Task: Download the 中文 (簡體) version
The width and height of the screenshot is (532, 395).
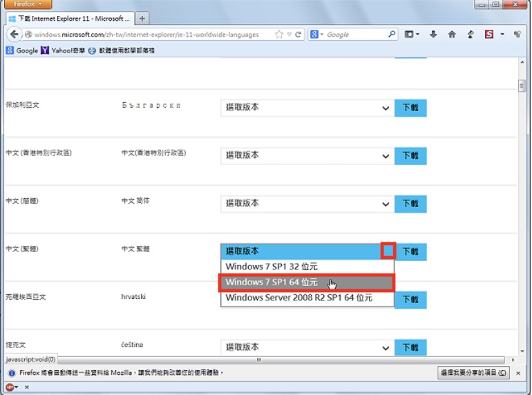Action: [410, 204]
